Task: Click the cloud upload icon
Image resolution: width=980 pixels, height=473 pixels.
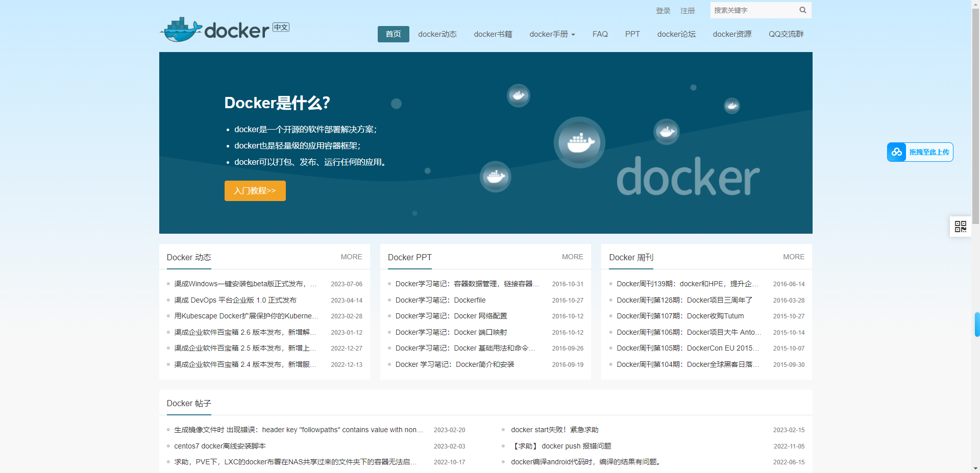Action: 897,152
